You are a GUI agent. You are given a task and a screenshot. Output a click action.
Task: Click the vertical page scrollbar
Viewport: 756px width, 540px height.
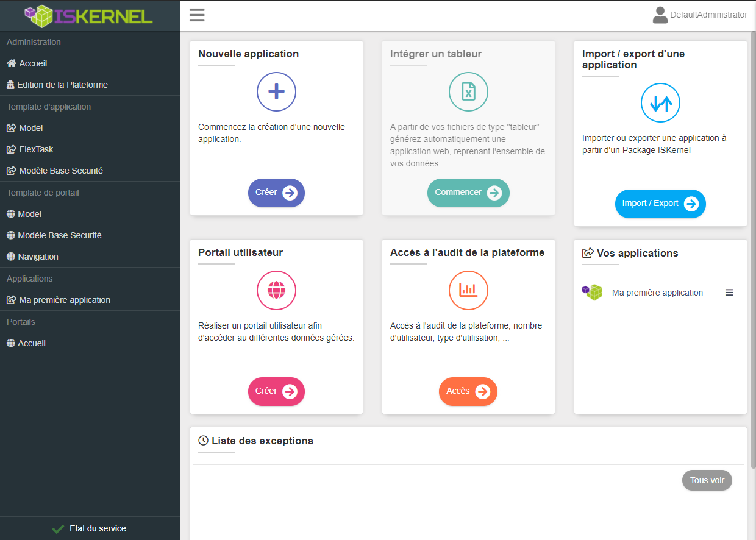click(752, 244)
